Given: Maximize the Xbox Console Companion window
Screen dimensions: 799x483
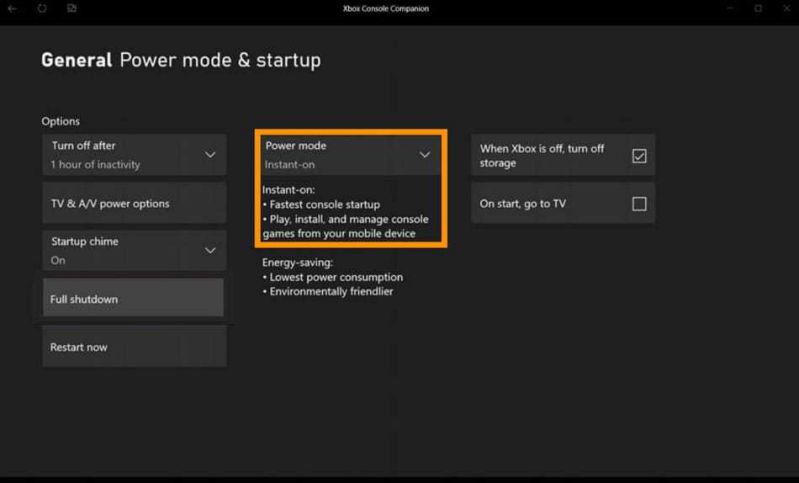Looking at the screenshot, I should (758, 8).
